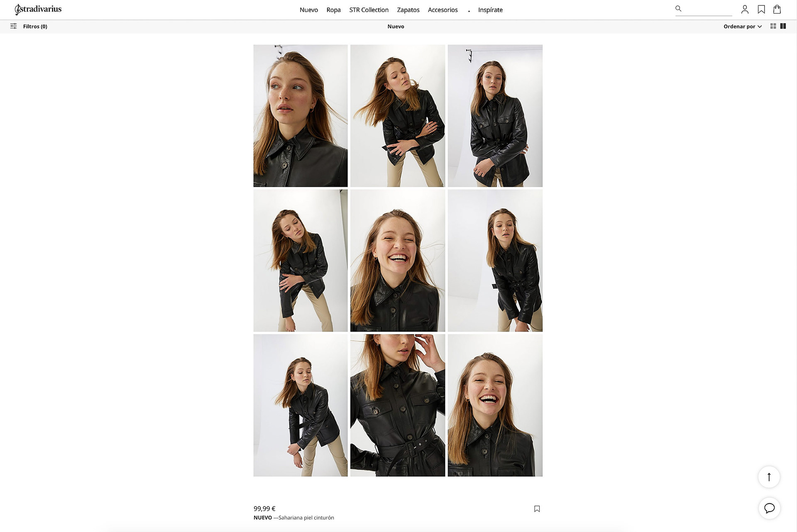797x532 pixels.
Task: Expand the Filtros (0) panel
Action: coord(35,27)
